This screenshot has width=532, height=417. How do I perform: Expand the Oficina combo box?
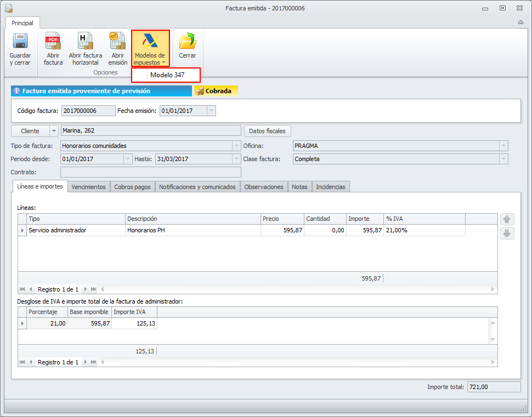503,146
